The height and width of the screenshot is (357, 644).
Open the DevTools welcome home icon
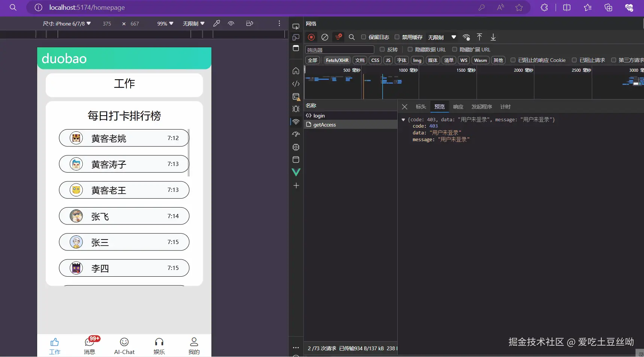pos(296,71)
